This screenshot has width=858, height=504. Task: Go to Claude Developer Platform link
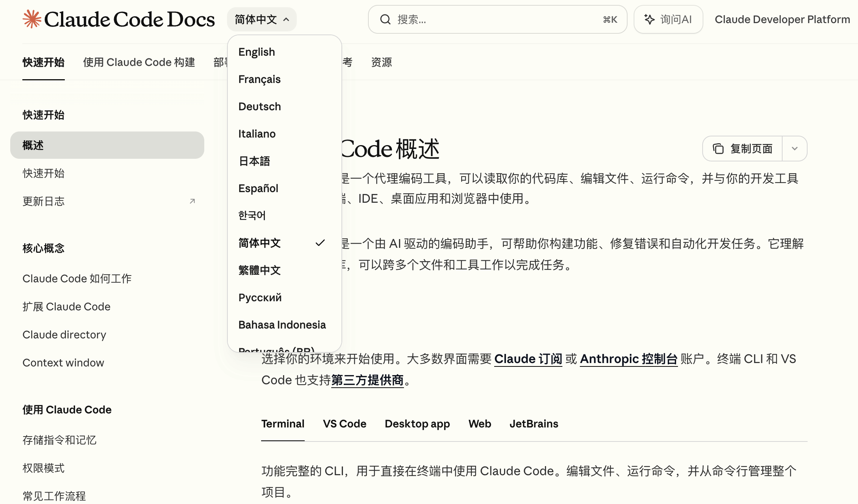pos(782,19)
